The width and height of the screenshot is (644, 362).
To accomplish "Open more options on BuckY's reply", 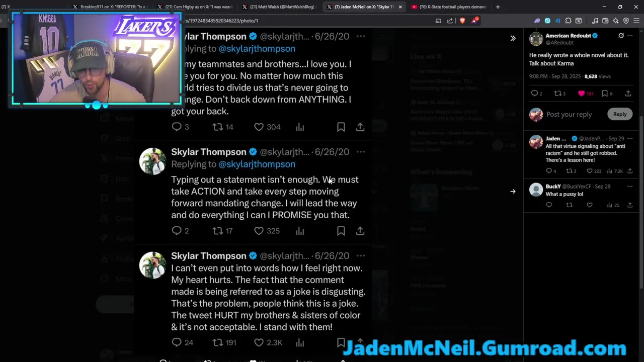I will click(x=630, y=187).
